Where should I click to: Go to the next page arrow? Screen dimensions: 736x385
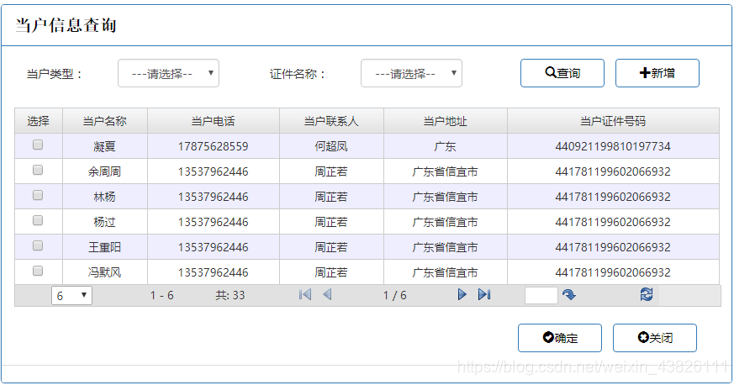462,294
